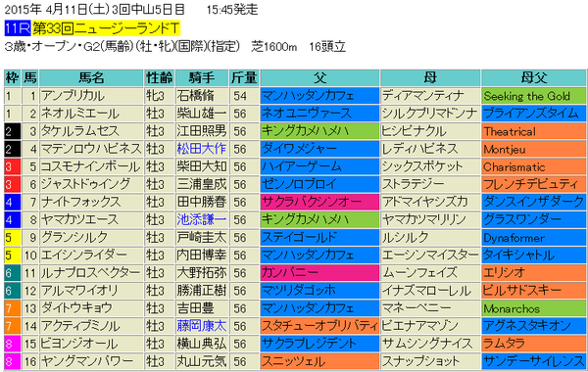Select horse name ビヨンジオール
Screen dimensions: 588x372
79,344
